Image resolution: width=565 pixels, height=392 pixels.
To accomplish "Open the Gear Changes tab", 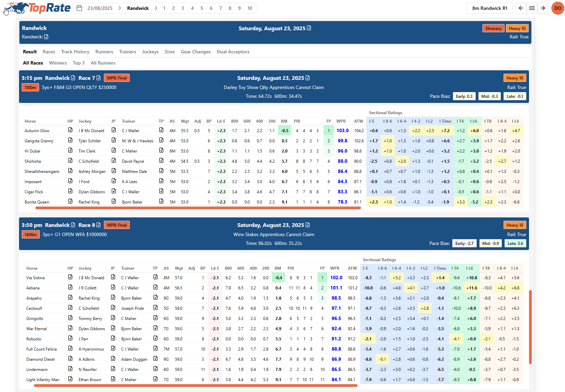I will click(196, 52).
